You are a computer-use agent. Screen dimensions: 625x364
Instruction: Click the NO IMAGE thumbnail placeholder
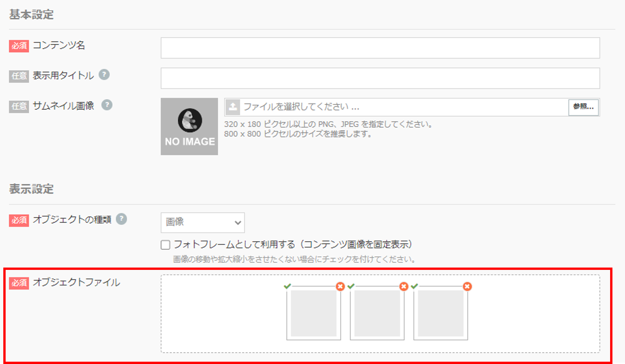point(189,127)
